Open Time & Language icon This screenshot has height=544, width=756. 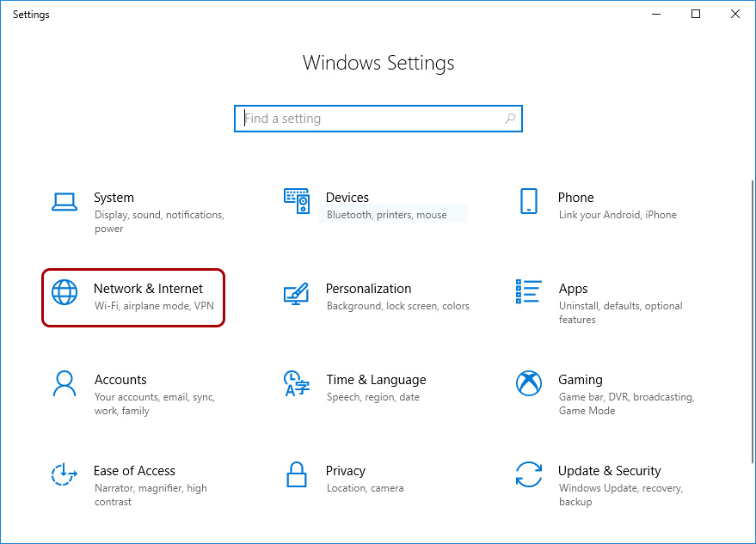(296, 384)
